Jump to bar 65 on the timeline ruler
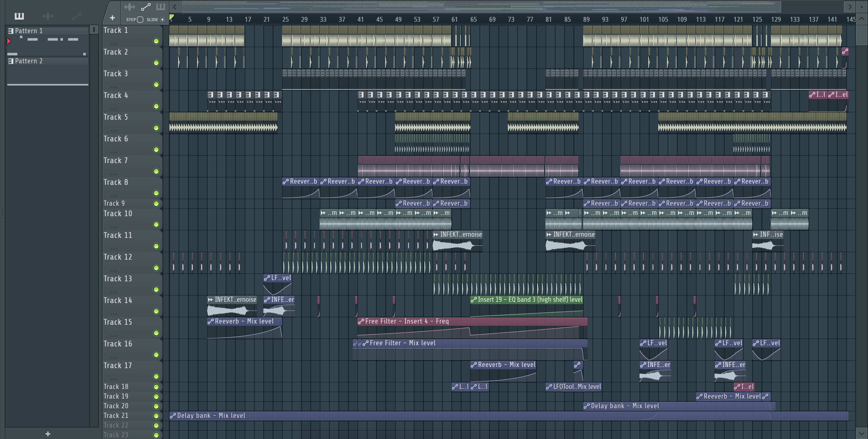868x439 pixels. pos(473,20)
